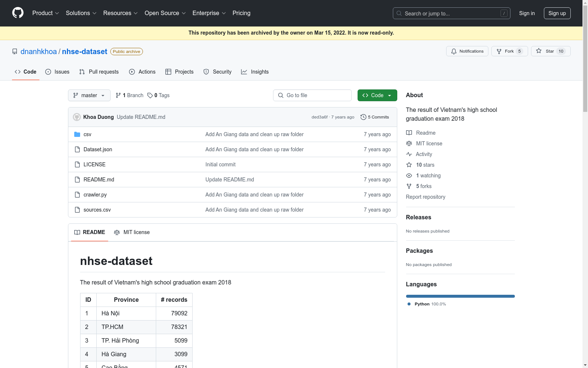
Task: Click the file icon for Dataset.json
Action: coord(77,149)
